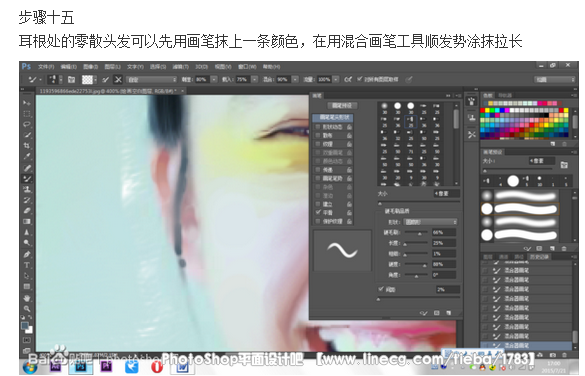The width and height of the screenshot is (585, 376).
Task: Open the 文件(F) File menu
Action: (46, 67)
